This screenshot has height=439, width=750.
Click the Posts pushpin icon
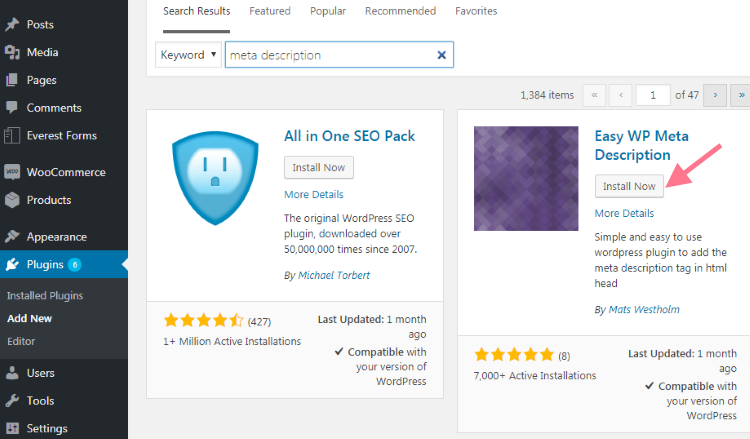coord(12,24)
